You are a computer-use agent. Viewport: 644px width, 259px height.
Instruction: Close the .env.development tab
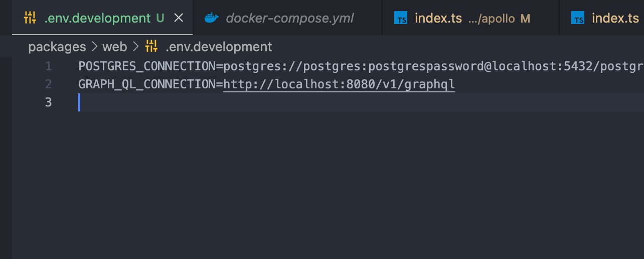pos(179,18)
